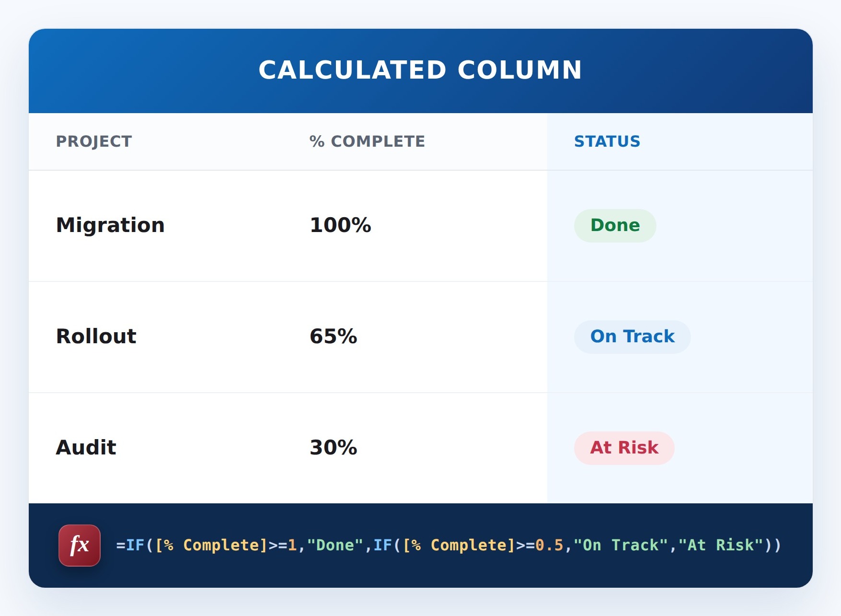The image size is (841, 616).
Task: Click the CALCULATED COLUMN title
Action: (x=420, y=70)
